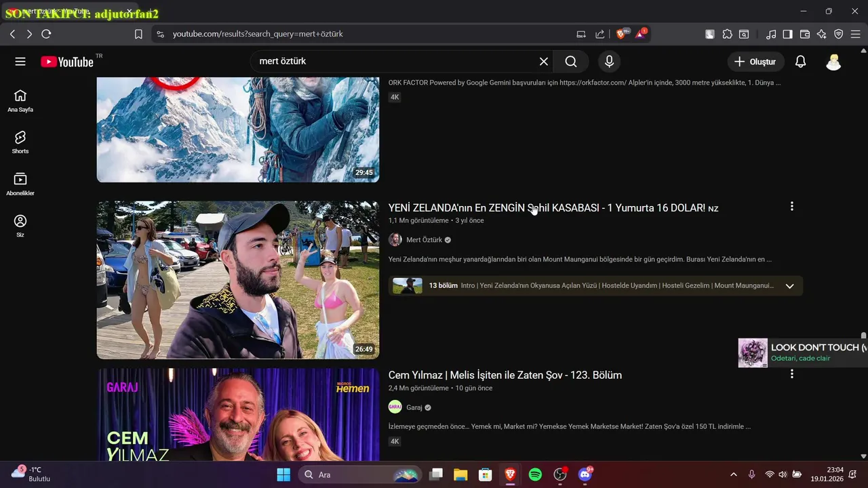The height and width of the screenshot is (488, 868).
Task: Open the account avatar menu
Action: coord(833,62)
